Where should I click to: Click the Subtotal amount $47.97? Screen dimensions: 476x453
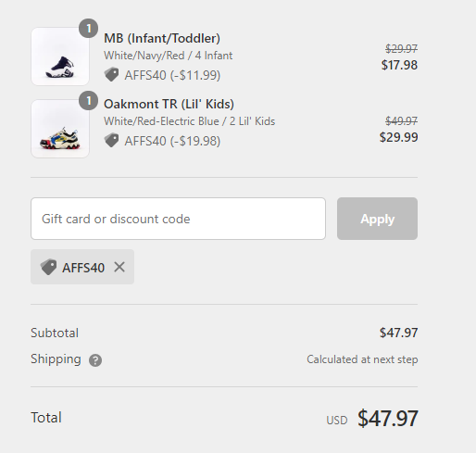398,333
